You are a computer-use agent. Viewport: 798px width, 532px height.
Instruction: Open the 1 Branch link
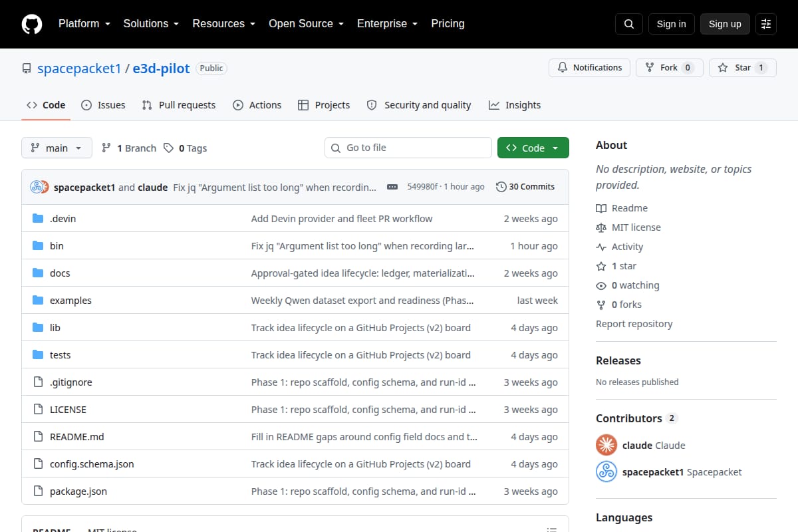pos(129,148)
